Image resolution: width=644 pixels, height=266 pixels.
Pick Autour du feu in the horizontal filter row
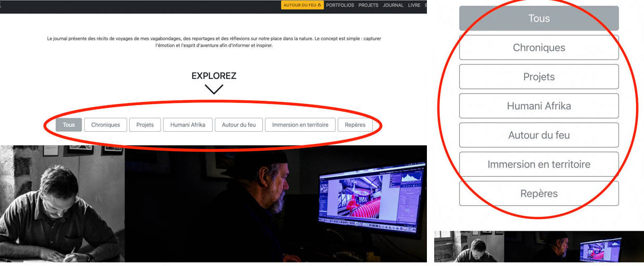238,125
